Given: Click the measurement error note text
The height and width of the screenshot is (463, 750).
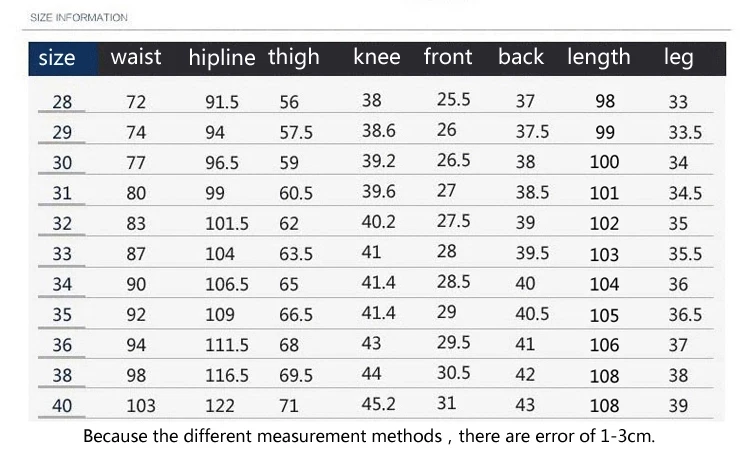Looking at the screenshot, I should click(369, 436).
